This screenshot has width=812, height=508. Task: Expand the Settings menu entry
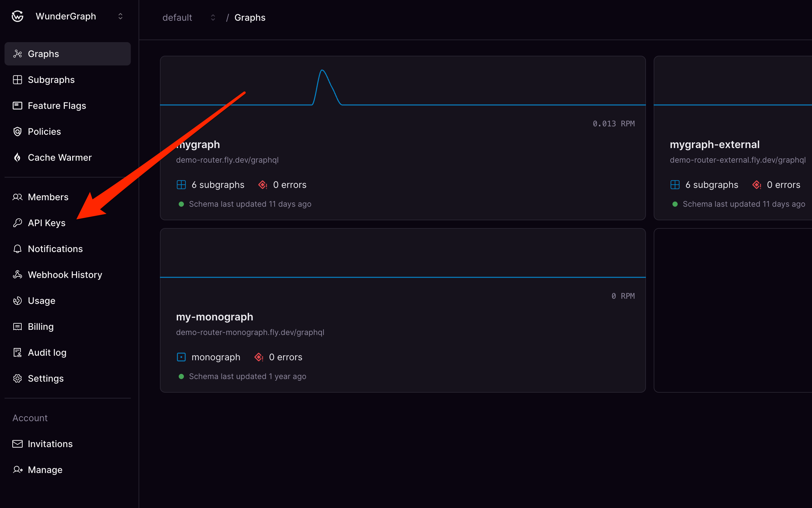pyautogui.click(x=46, y=378)
